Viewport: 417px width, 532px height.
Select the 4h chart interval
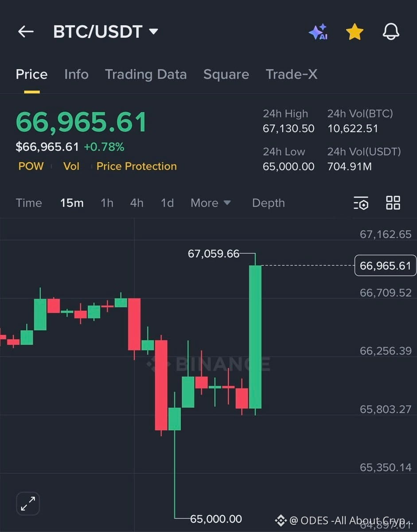pyautogui.click(x=136, y=203)
